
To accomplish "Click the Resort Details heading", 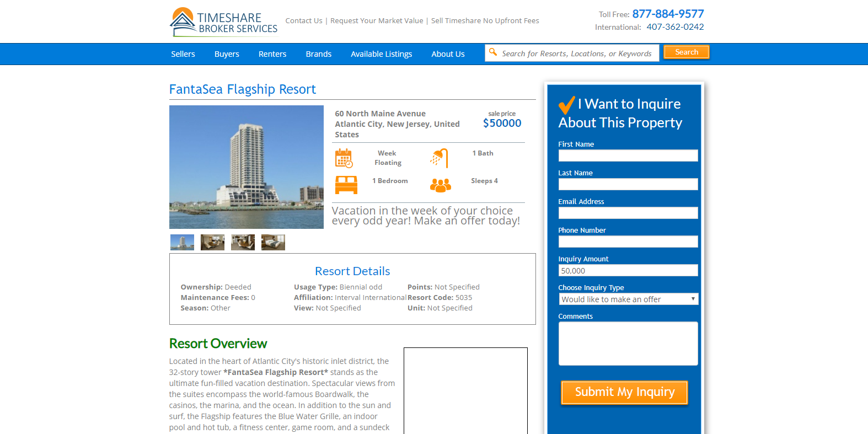I will [x=352, y=271].
